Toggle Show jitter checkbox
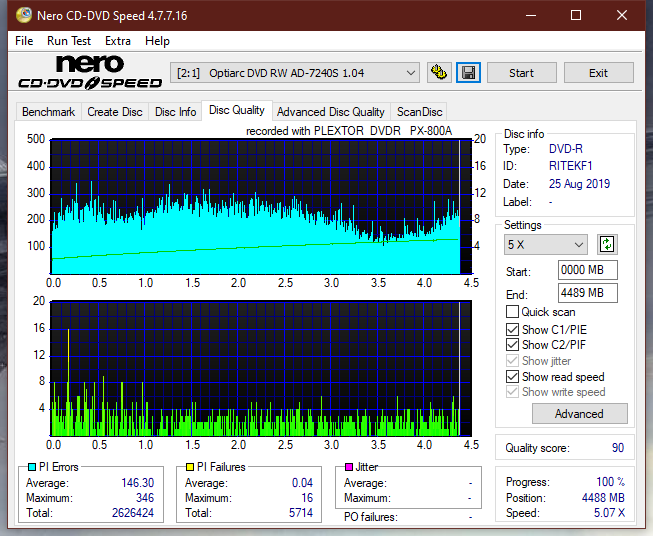 pos(512,361)
